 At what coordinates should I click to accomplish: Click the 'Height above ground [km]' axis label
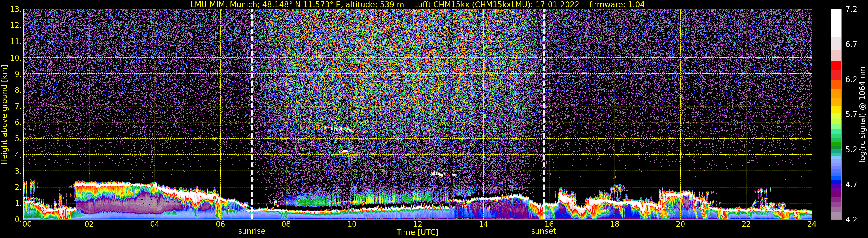4,115
